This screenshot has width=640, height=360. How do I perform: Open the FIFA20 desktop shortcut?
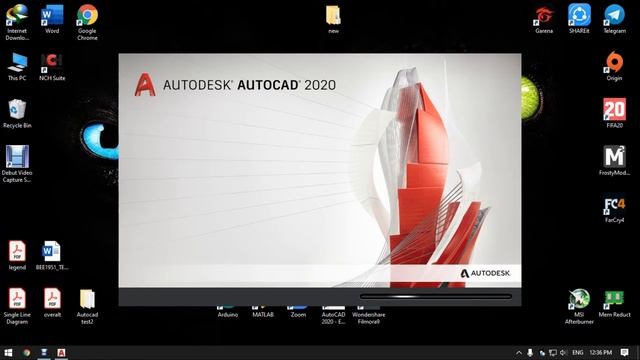614,113
